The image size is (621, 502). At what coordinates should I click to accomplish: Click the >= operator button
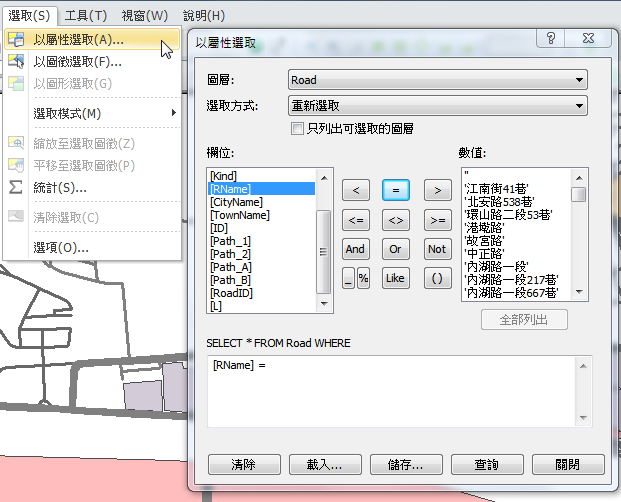[437, 220]
